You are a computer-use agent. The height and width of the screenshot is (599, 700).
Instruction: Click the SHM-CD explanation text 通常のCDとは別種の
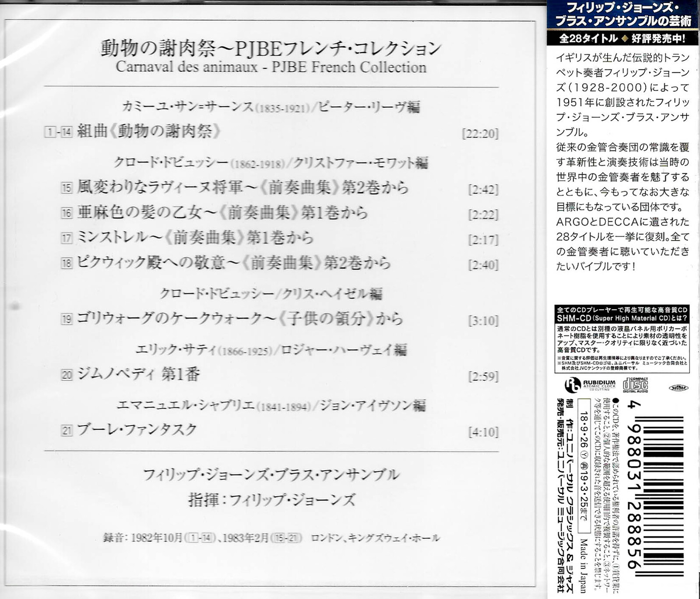click(622, 339)
